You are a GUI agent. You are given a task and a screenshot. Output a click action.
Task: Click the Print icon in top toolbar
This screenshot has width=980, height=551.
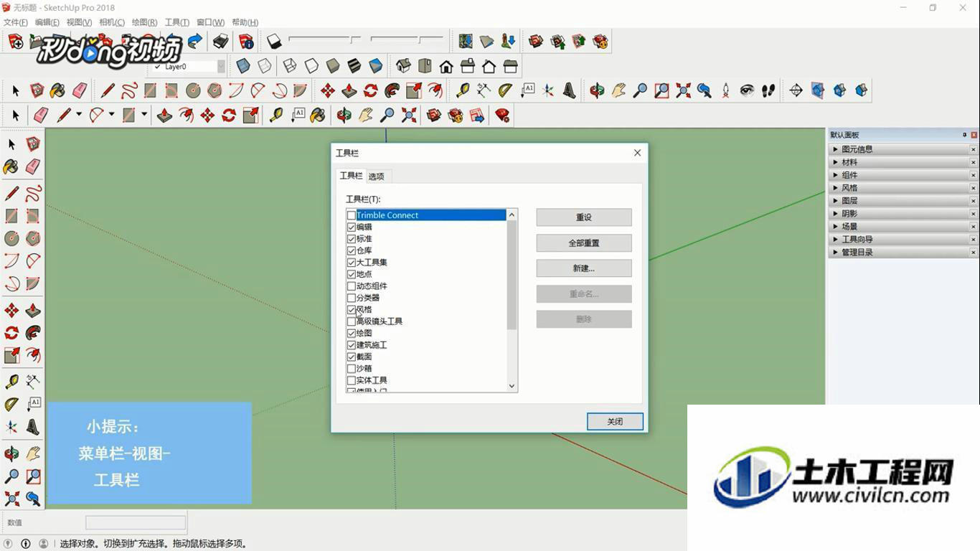220,42
